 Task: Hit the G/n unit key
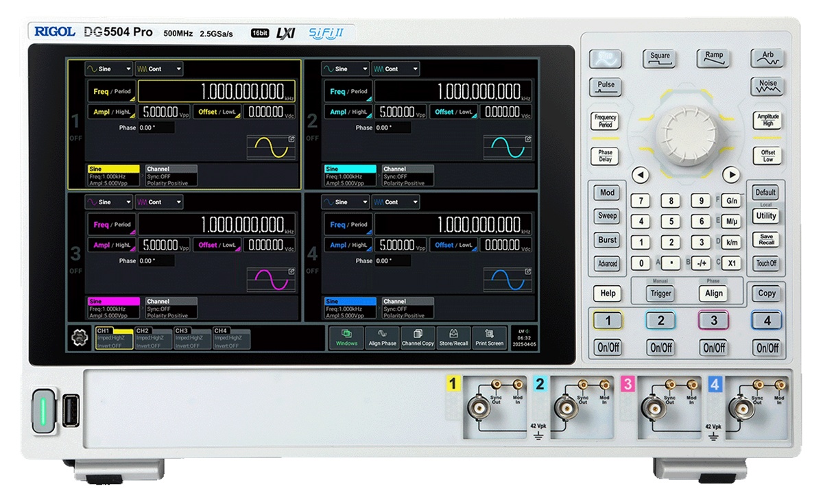pos(732,201)
